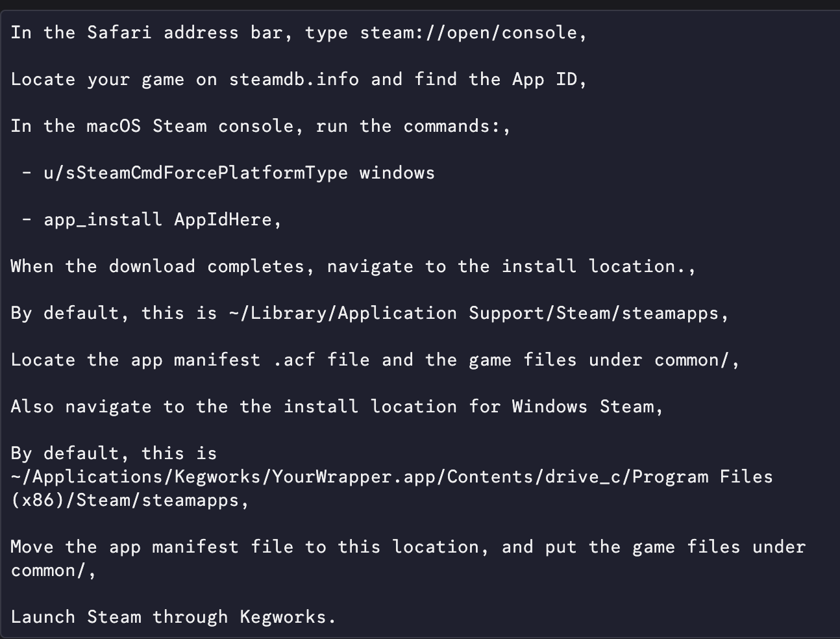
Task: Click the 'By default, this is' line above Applications path
Action: tap(114, 453)
